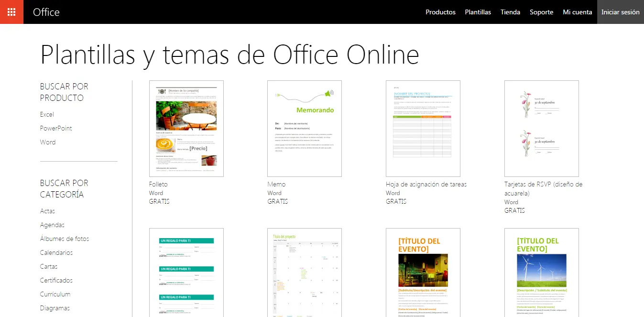Open the Plantillas menu
Viewport: 644px width, 317px height.
(x=478, y=12)
